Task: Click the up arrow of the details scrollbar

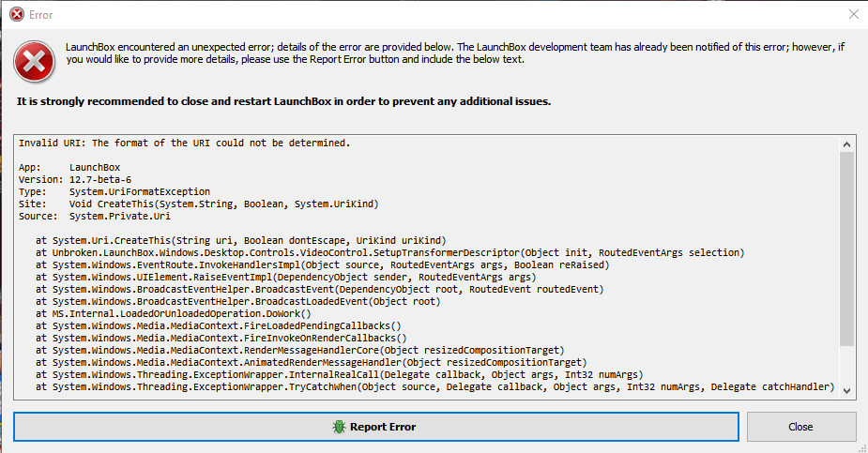Action: [846, 144]
